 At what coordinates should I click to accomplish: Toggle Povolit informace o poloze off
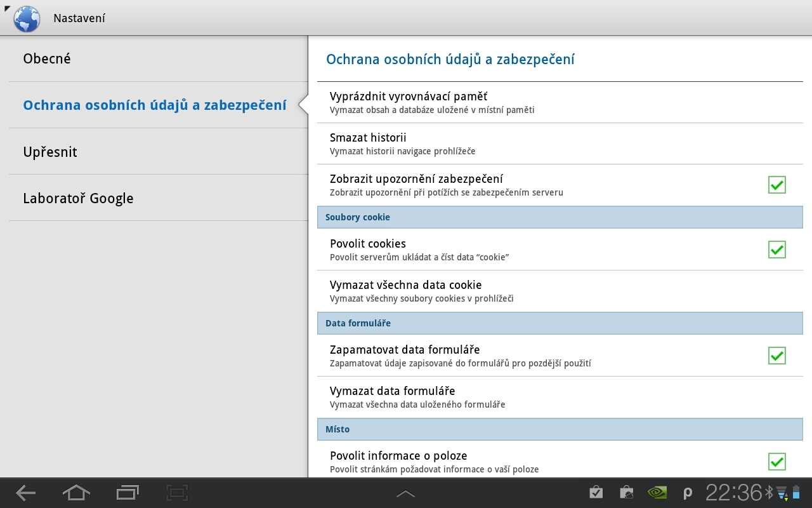(x=776, y=462)
